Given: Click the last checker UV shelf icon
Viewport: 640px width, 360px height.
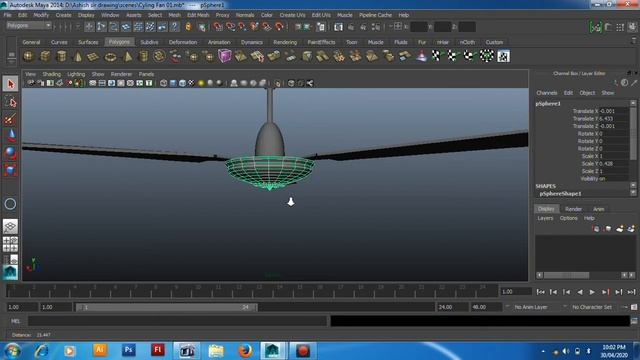Looking at the screenshot, I should coord(503,56).
